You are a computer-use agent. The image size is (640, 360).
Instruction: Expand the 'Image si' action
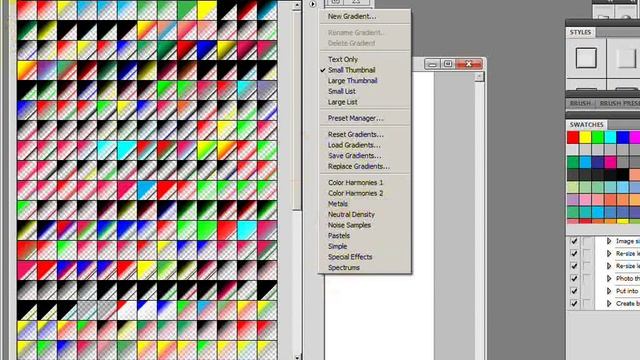pos(609,241)
